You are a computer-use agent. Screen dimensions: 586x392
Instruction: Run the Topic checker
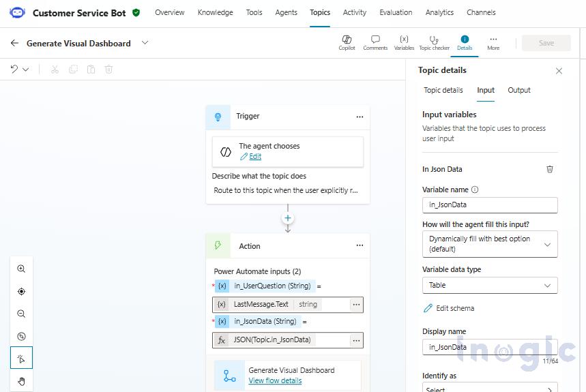[434, 43]
